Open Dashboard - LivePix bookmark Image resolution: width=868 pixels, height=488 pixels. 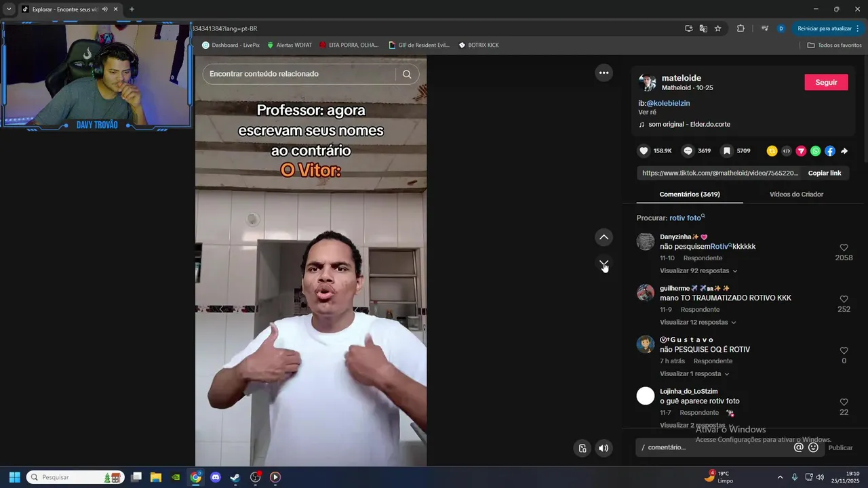pos(231,45)
